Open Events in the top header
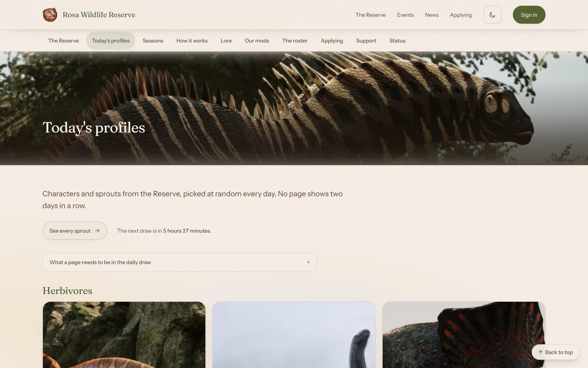The image size is (588, 368). tap(405, 15)
